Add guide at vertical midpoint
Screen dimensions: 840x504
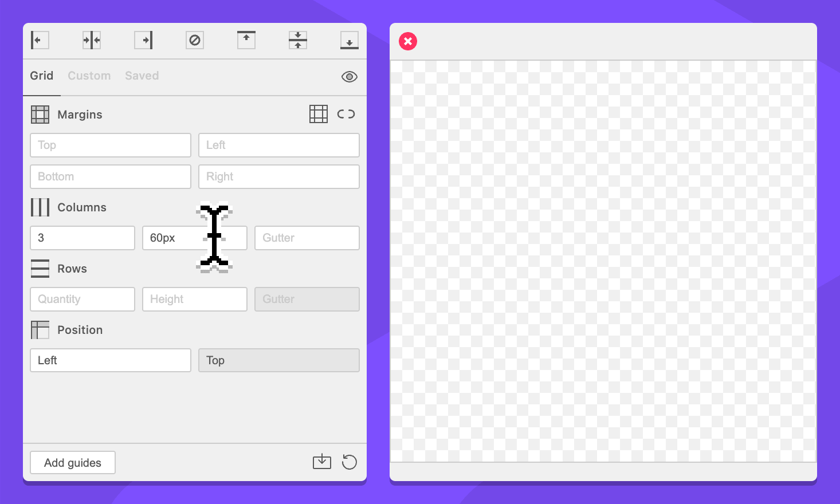pyautogui.click(x=92, y=40)
